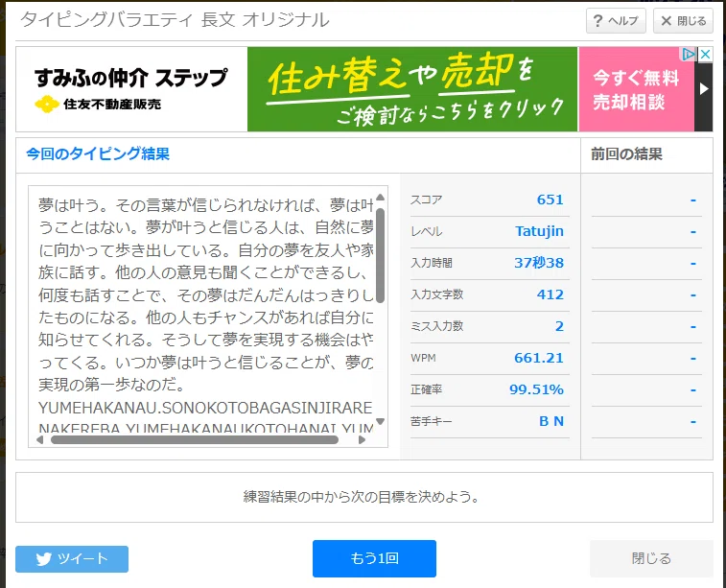
Task: Click the white arrow on the ad's right edge
Action: pyautogui.click(x=704, y=89)
